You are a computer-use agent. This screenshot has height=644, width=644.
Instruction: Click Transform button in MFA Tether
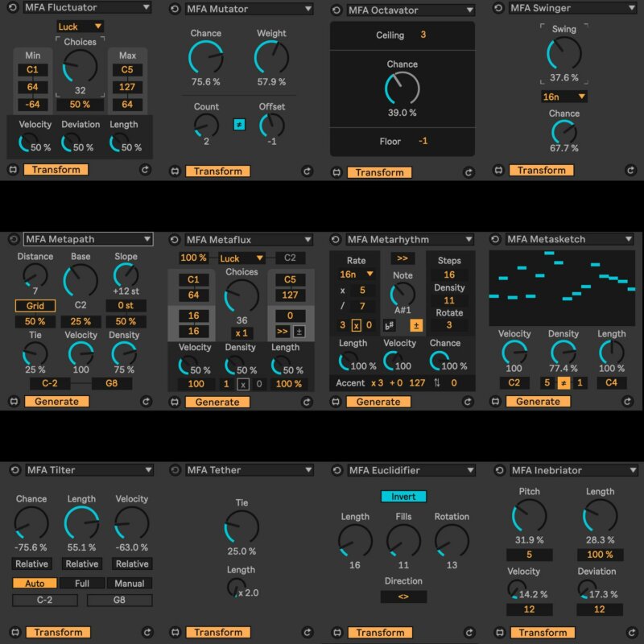point(218,632)
